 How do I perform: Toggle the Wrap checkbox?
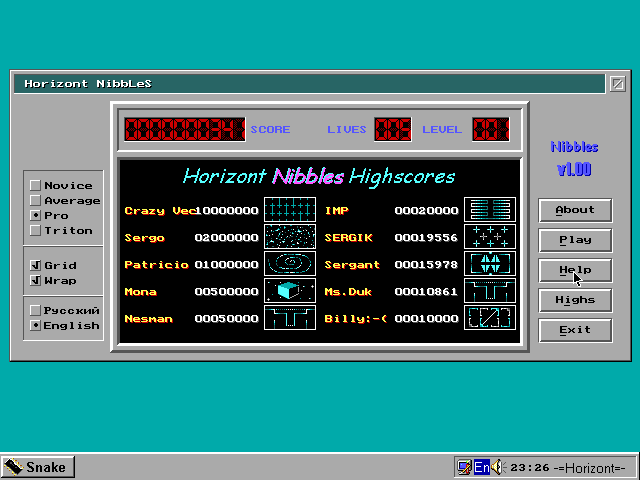[36, 280]
